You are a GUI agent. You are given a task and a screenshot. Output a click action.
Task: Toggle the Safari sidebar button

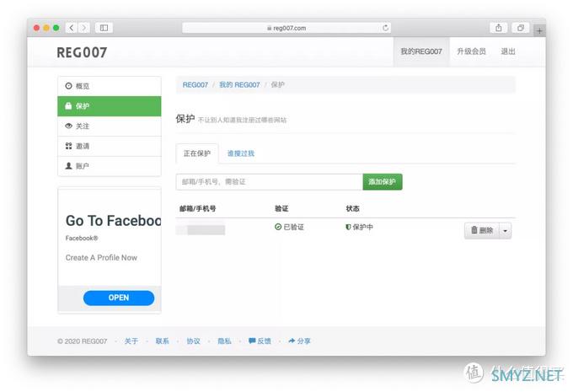point(104,28)
